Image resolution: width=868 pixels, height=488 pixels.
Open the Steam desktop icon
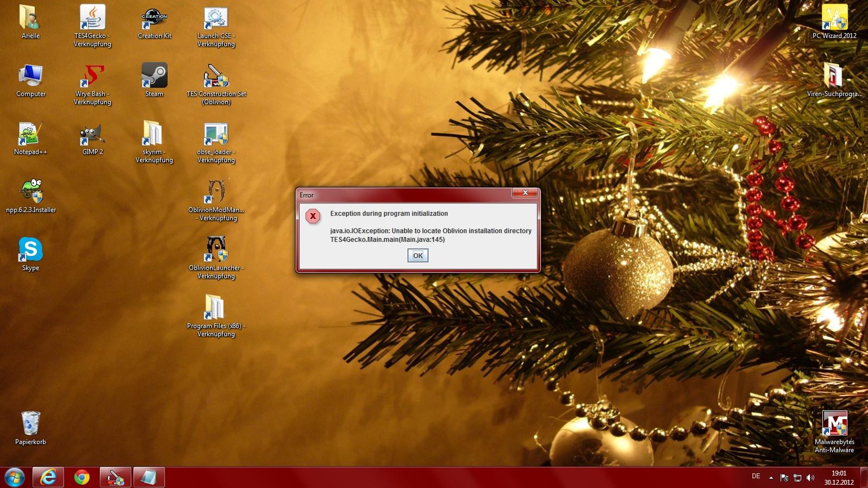pos(154,77)
